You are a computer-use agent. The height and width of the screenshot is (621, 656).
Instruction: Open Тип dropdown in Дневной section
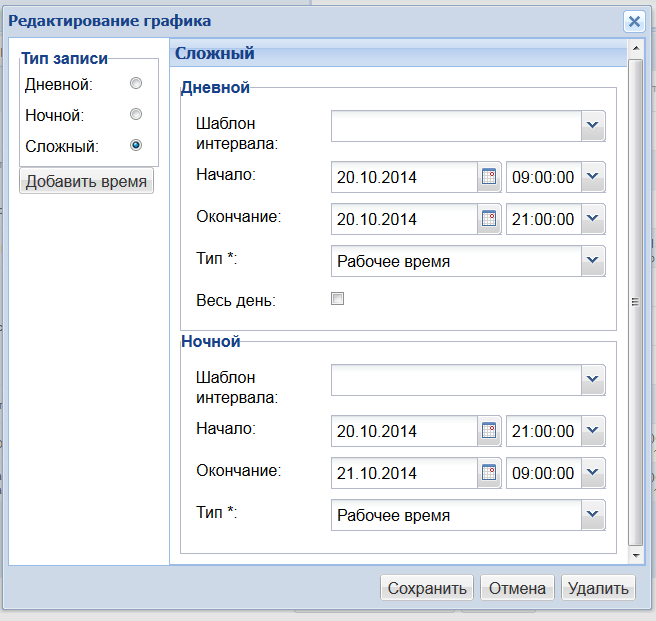[x=593, y=261]
